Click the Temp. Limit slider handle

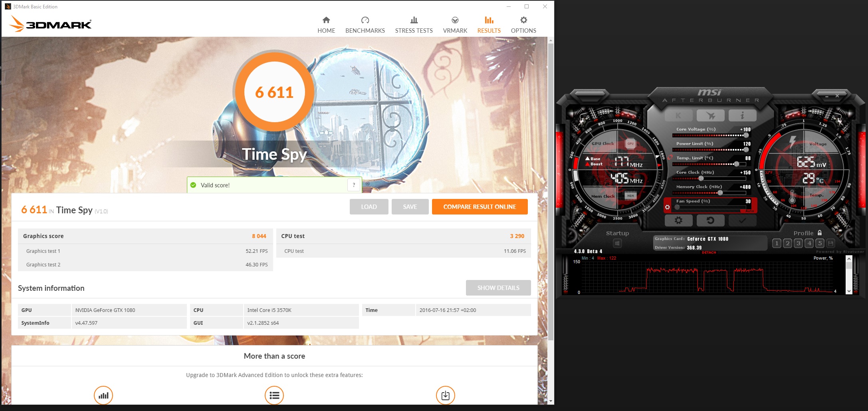point(737,164)
